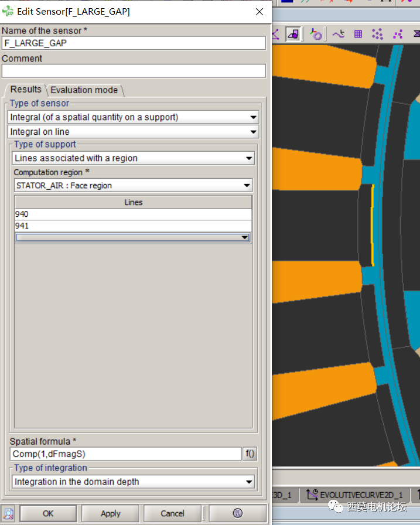
Task: Click the sensor name input field
Action: point(134,43)
